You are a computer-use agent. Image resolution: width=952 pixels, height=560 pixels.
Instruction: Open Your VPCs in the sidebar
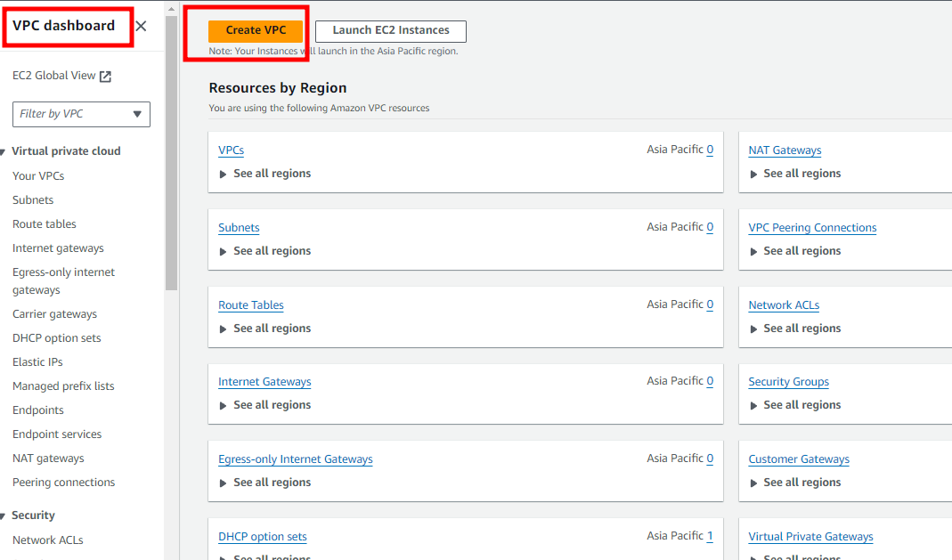(38, 176)
